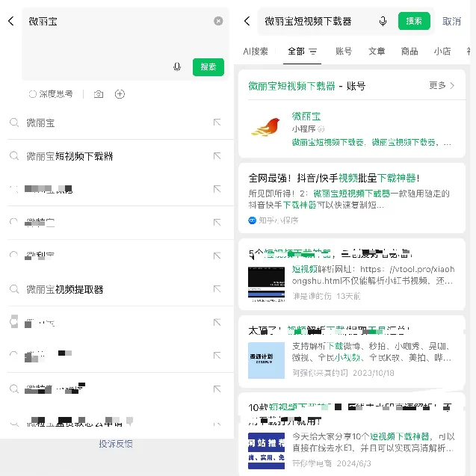
Task: Open thumbnail of vtool.pro article
Action: 266,285
